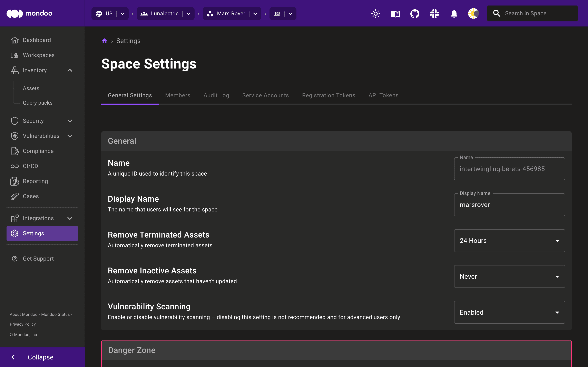Open the CI/CD section in the sidebar
Screen dimensions: 588x367
click(x=30, y=166)
